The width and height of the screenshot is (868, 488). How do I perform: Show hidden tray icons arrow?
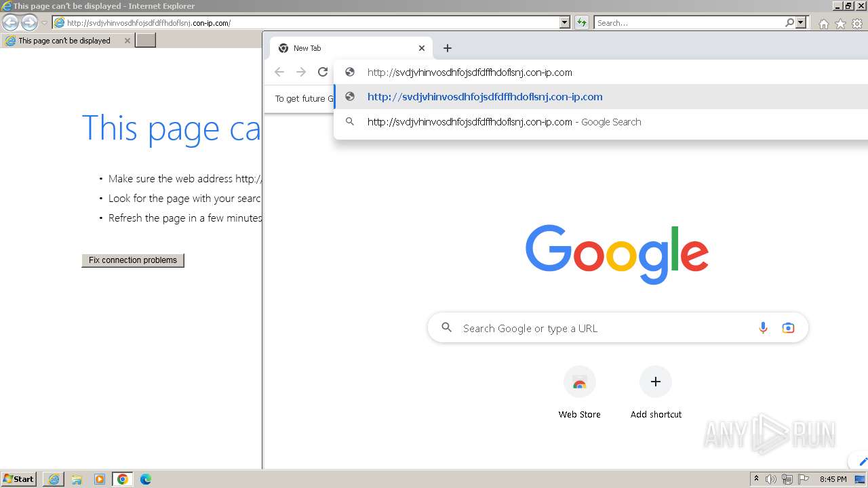pos(756,479)
